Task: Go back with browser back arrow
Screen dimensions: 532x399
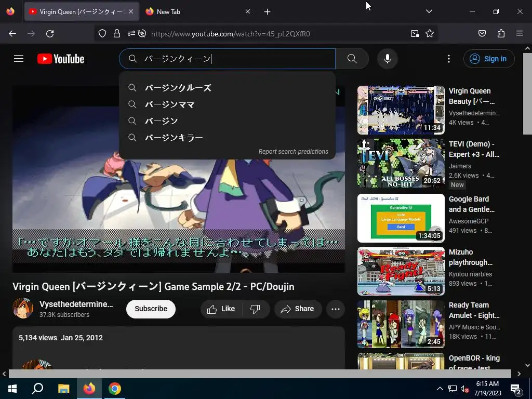Action: coord(12,34)
